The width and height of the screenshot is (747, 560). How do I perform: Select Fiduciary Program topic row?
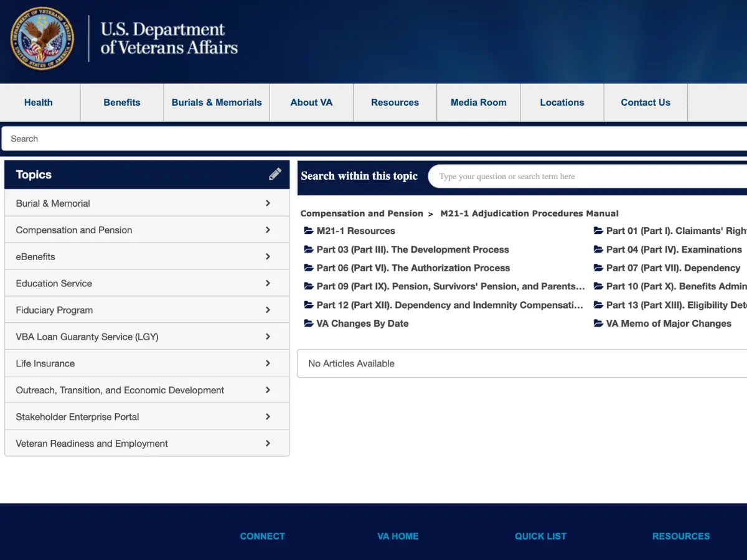click(x=147, y=310)
